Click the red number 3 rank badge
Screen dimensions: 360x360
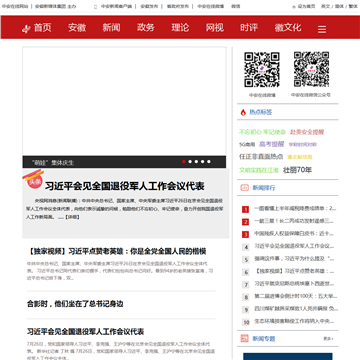click(x=246, y=234)
